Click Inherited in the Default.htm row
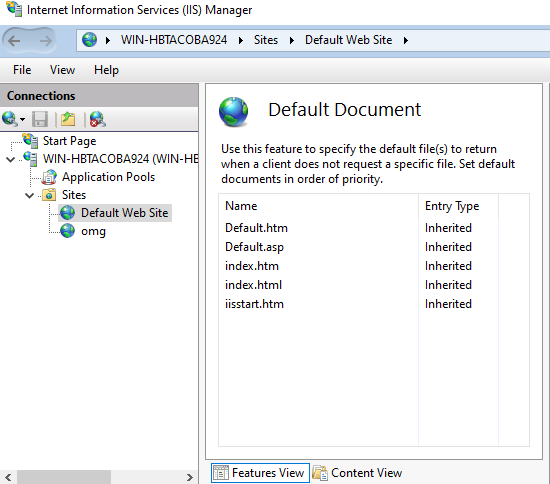The image size is (550, 484). click(448, 228)
